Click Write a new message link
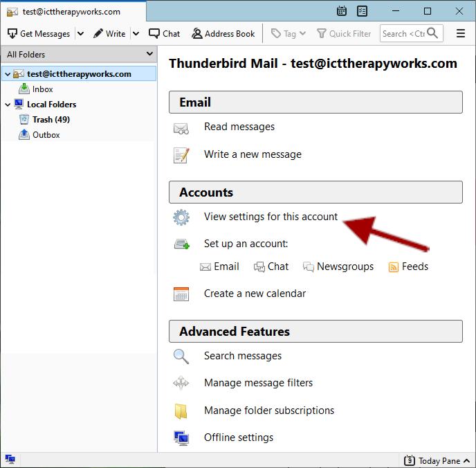This screenshot has height=468, width=476. [x=253, y=154]
